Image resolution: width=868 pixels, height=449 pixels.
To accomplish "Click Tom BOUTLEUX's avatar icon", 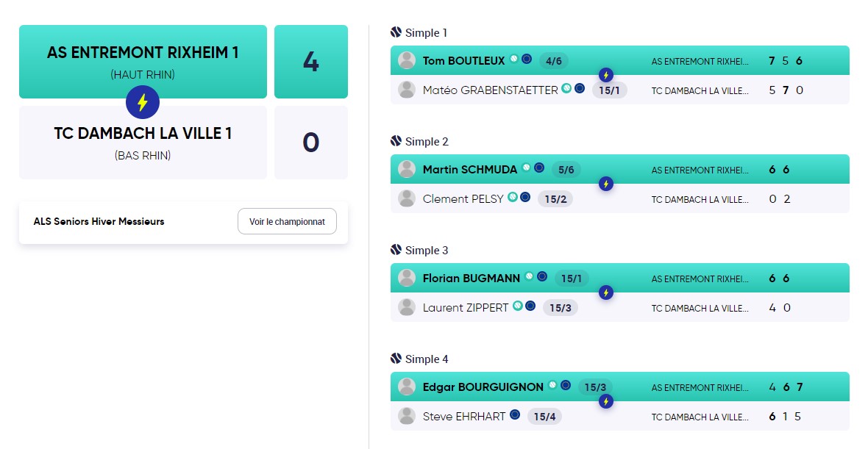I will (407, 60).
